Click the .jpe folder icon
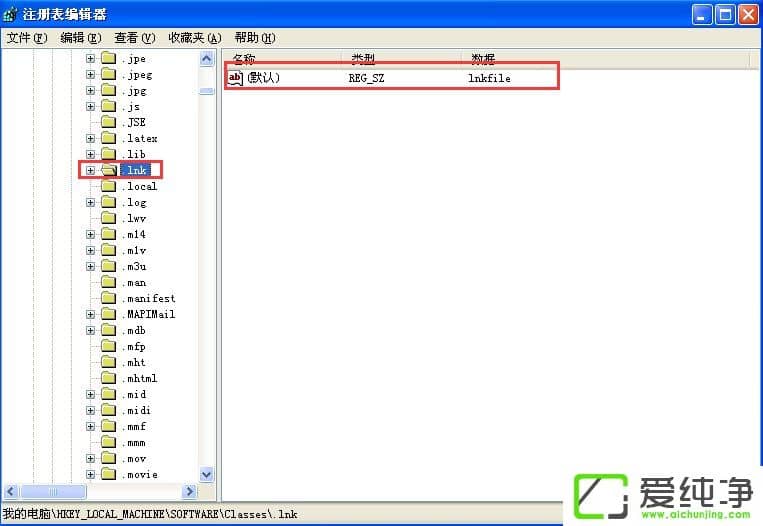This screenshot has height=526, width=763. (x=109, y=58)
